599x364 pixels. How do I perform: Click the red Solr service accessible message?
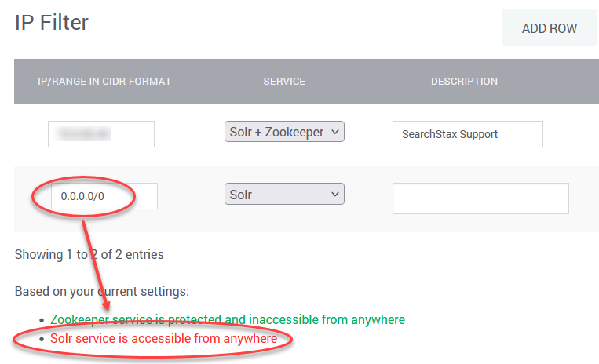pyautogui.click(x=163, y=338)
